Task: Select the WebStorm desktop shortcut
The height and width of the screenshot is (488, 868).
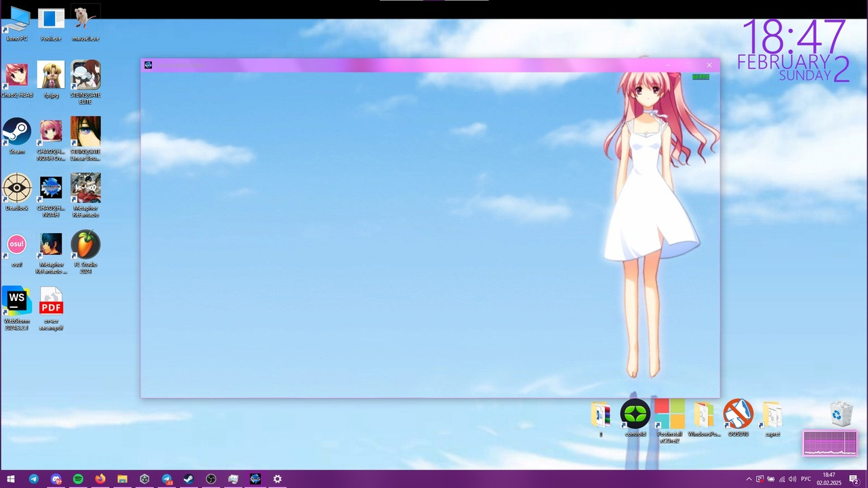Action: (x=17, y=302)
